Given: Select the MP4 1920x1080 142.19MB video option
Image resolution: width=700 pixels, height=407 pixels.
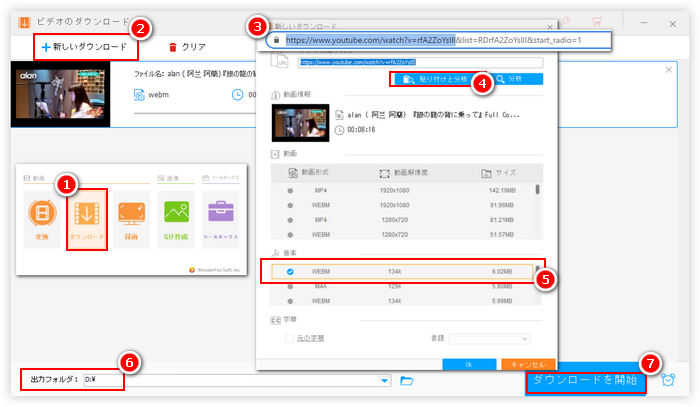Looking at the screenshot, I should point(402,189).
